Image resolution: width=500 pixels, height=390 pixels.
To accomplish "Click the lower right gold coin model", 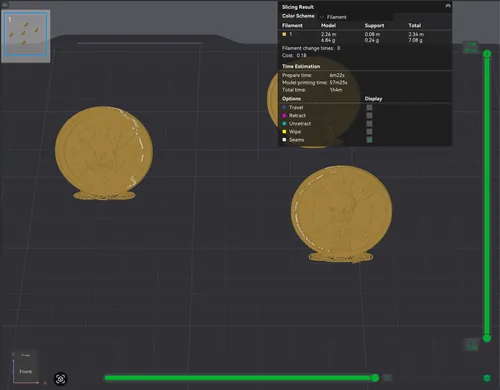I will point(341,213).
